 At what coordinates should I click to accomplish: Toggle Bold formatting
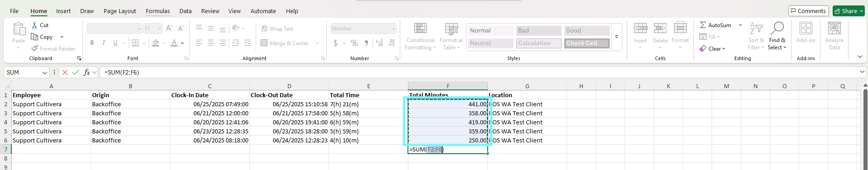(92, 43)
